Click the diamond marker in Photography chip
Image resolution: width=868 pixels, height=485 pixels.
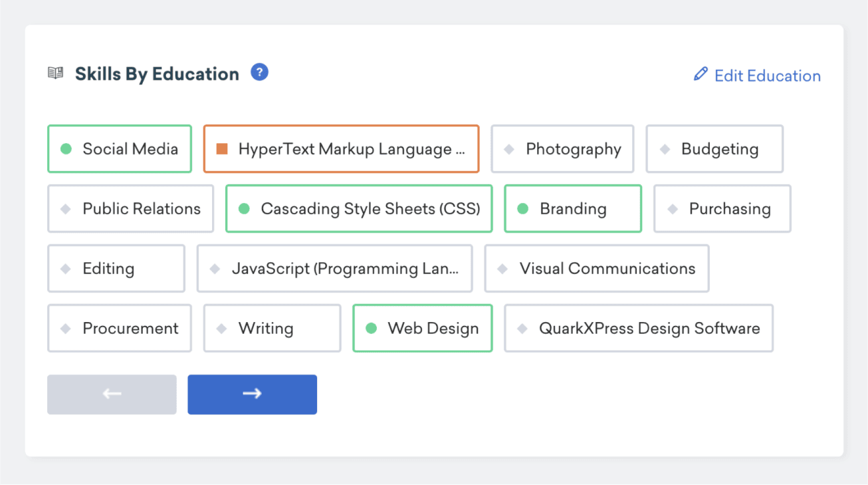pyautogui.click(x=509, y=149)
